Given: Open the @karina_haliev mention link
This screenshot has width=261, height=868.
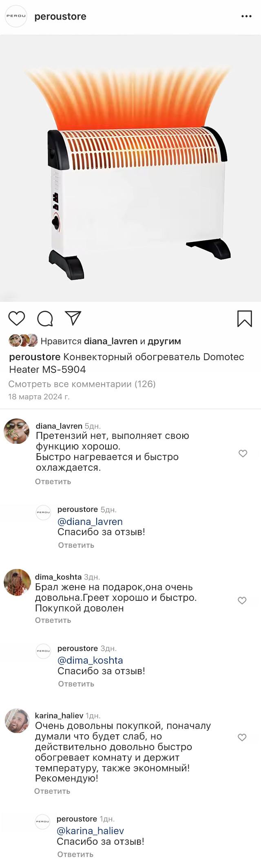Looking at the screenshot, I should [90, 831].
